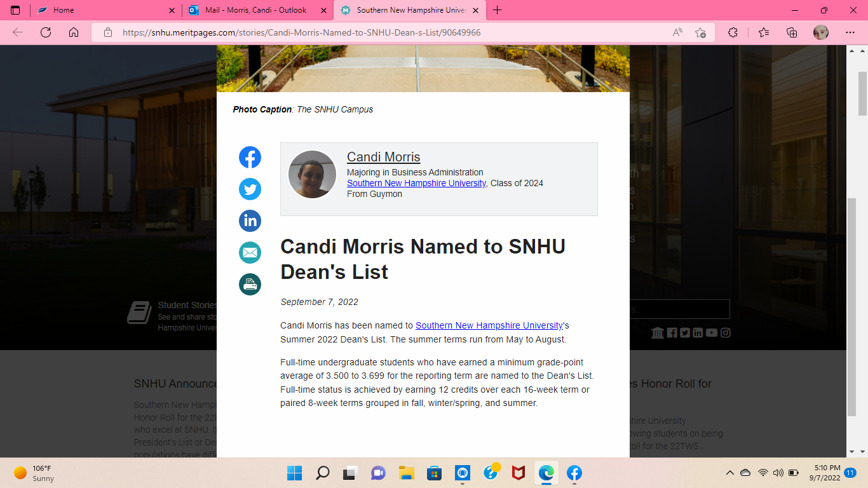The height and width of the screenshot is (488, 868).
Task: Open McAfee from the taskbar
Action: coord(519,473)
